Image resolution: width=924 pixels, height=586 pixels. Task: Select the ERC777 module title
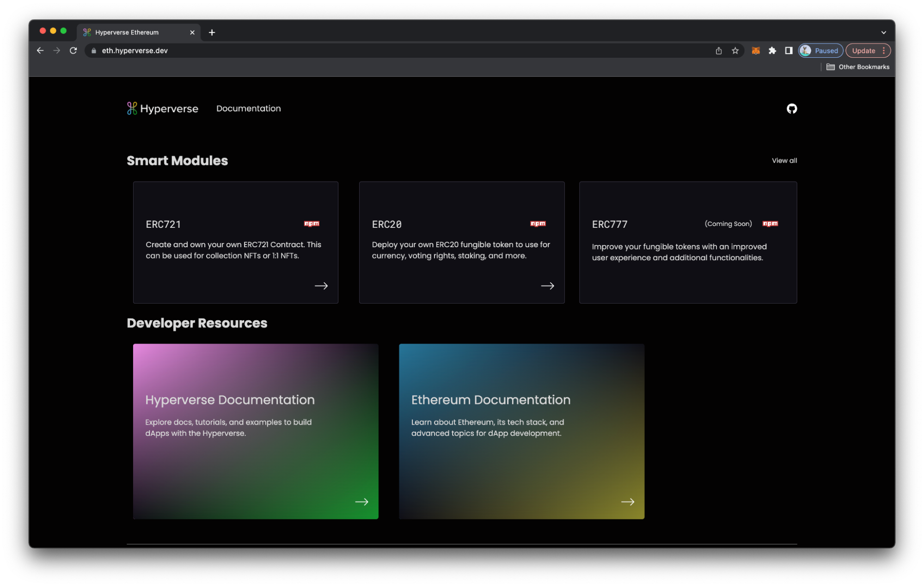pyautogui.click(x=610, y=224)
